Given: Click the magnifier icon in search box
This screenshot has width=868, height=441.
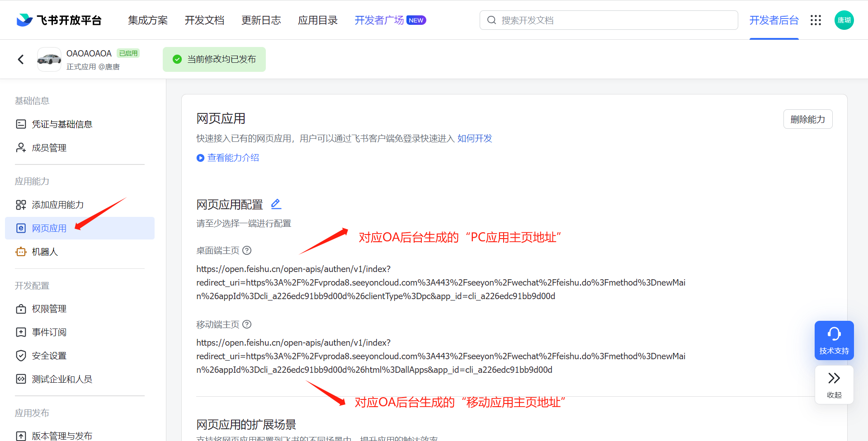Looking at the screenshot, I should tap(491, 20).
